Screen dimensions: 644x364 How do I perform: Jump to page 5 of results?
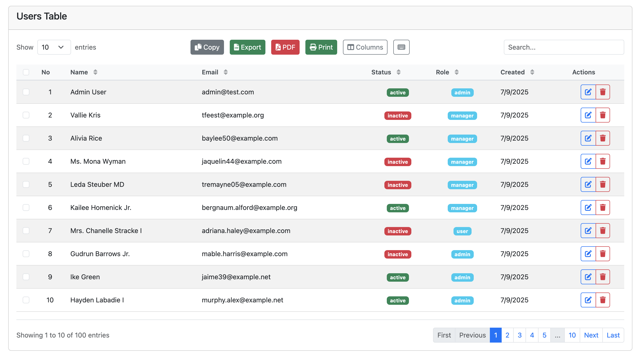(x=545, y=335)
